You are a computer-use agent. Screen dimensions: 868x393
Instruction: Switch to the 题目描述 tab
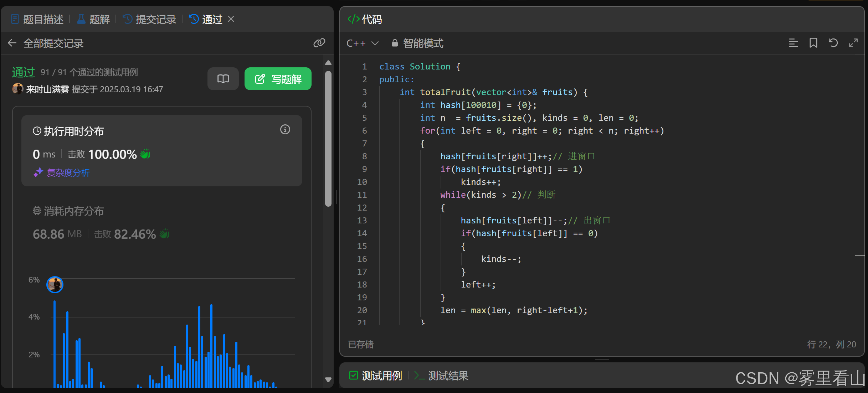tap(37, 19)
